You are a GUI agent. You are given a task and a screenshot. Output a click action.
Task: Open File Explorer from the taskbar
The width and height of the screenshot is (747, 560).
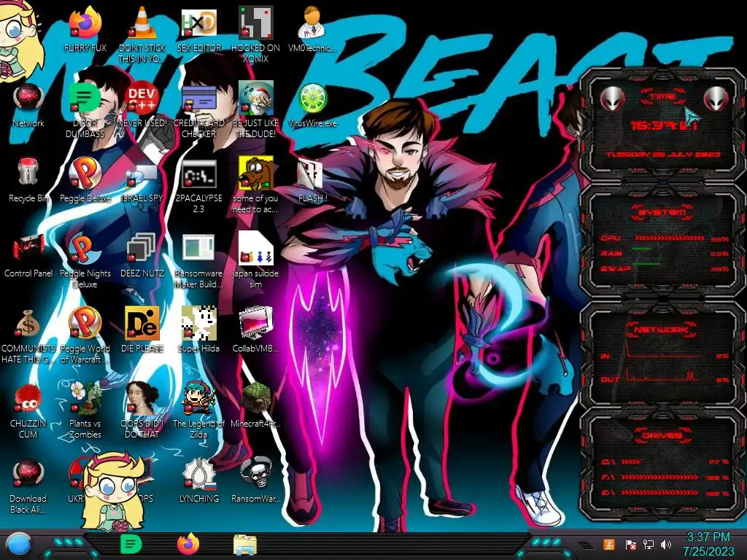(x=245, y=545)
